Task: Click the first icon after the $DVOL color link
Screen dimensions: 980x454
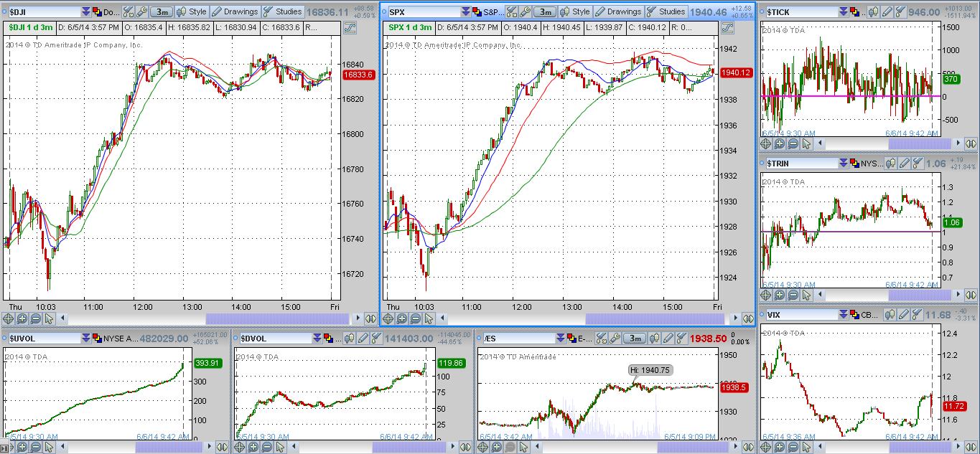Action: pos(349,339)
